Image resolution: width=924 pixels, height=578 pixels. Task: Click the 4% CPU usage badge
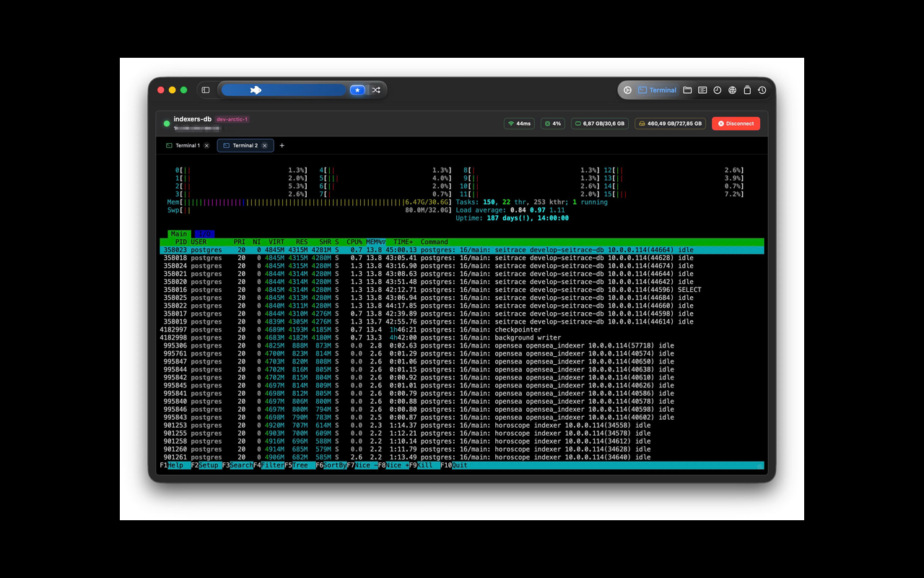pyautogui.click(x=553, y=124)
